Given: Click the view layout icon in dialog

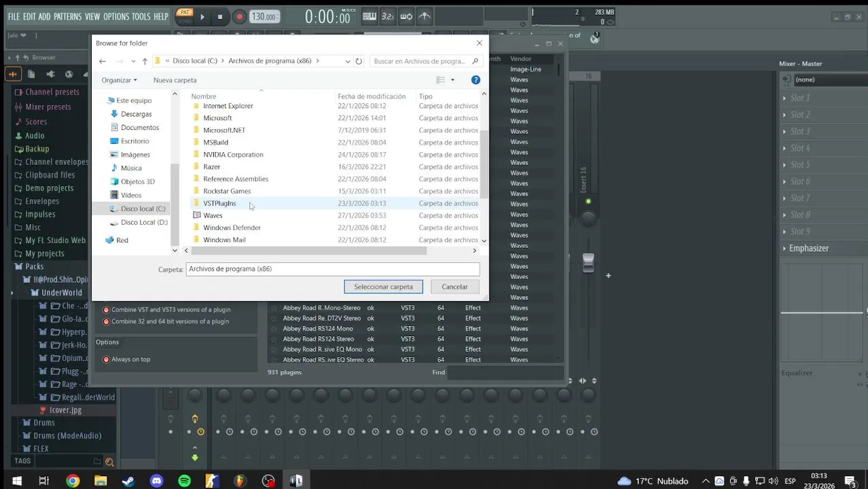Looking at the screenshot, I should click(x=441, y=80).
